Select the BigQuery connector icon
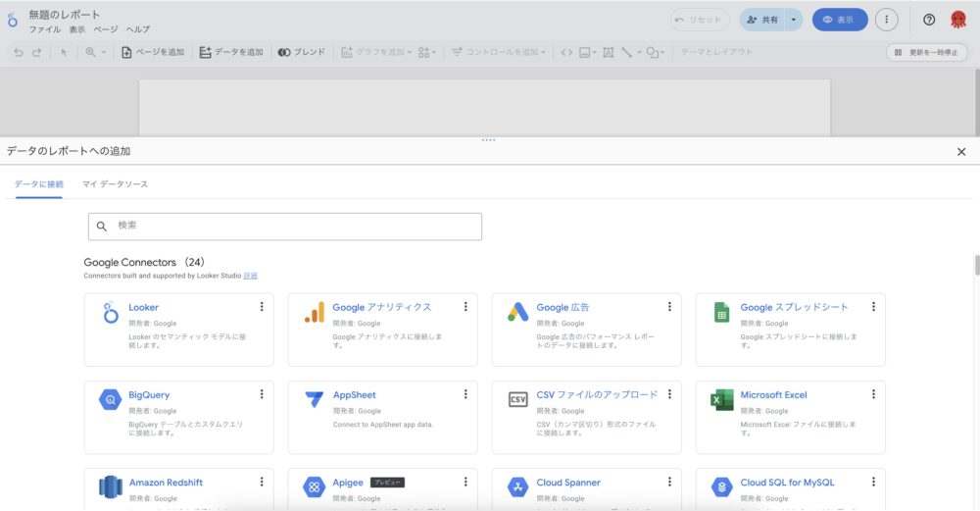Viewport: 980px width, 511px height. (111, 401)
